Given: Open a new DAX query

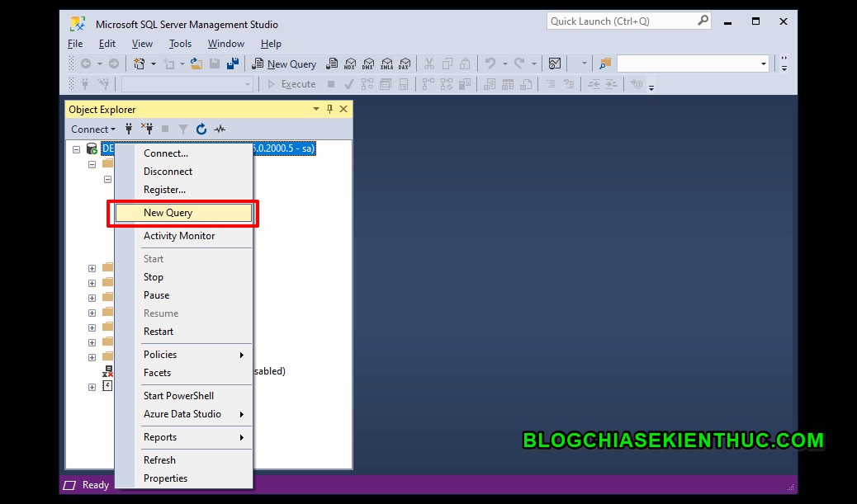Looking at the screenshot, I should [x=405, y=64].
